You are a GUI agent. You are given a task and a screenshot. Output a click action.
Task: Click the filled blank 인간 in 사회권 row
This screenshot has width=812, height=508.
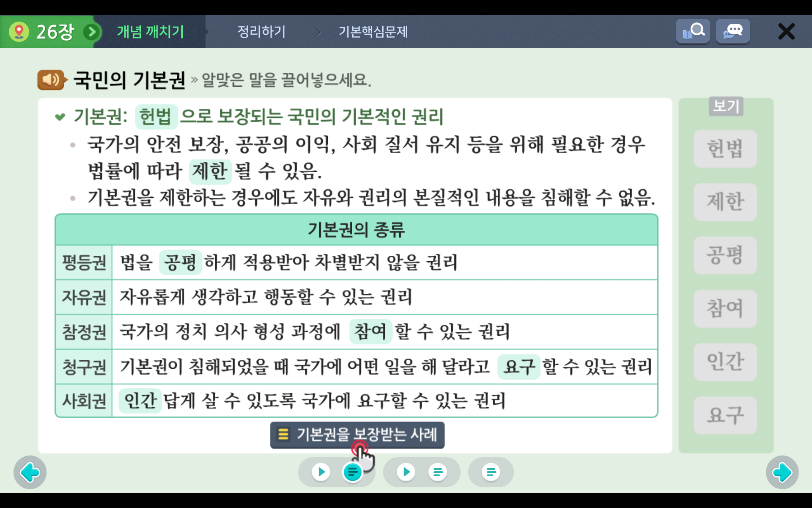140,400
